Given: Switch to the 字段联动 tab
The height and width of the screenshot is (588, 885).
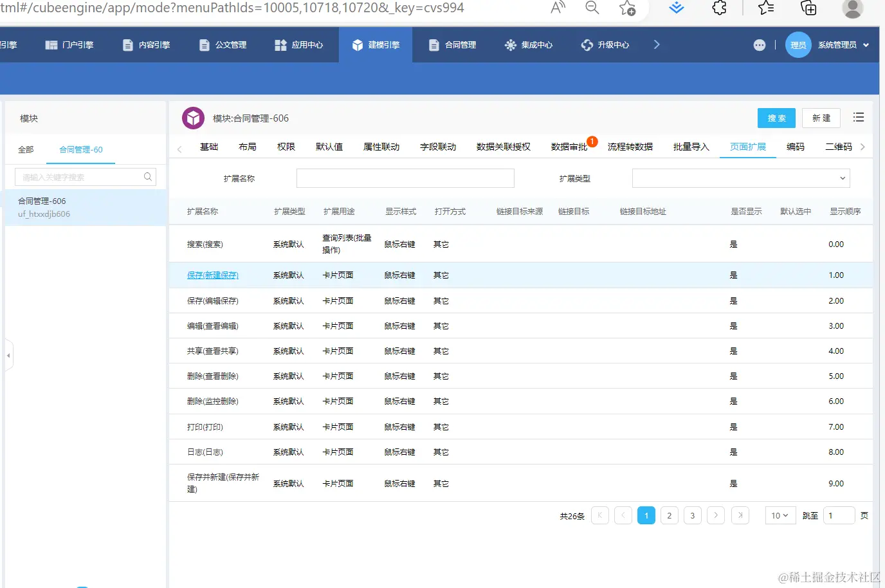Looking at the screenshot, I should coord(438,147).
